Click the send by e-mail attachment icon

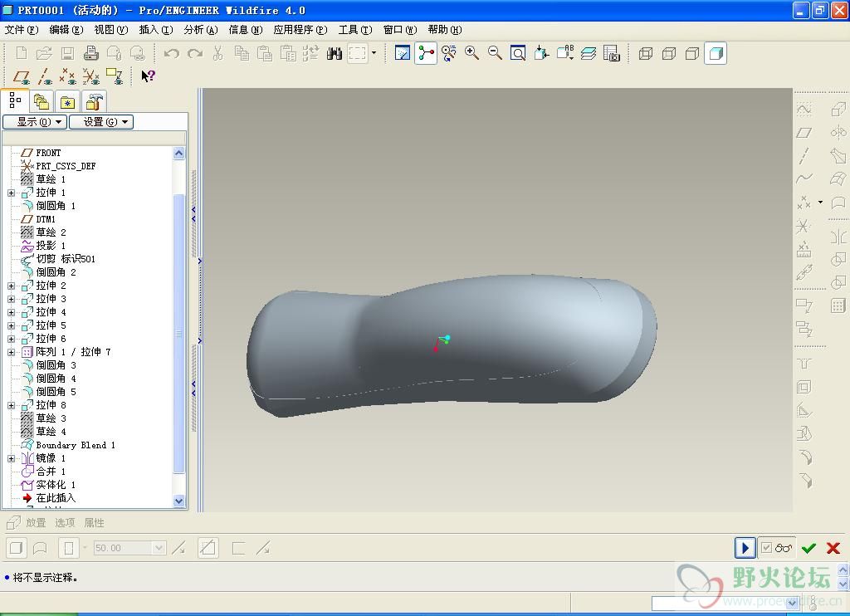[114, 53]
